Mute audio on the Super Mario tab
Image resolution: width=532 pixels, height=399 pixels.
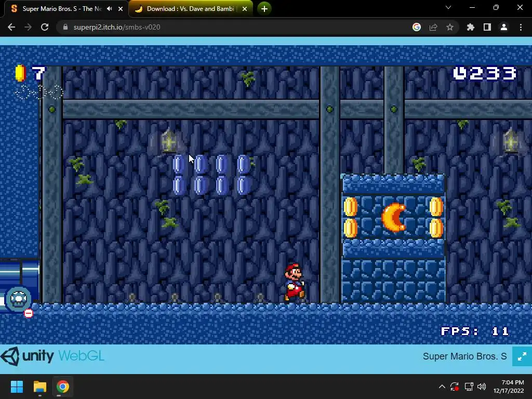coord(109,9)
